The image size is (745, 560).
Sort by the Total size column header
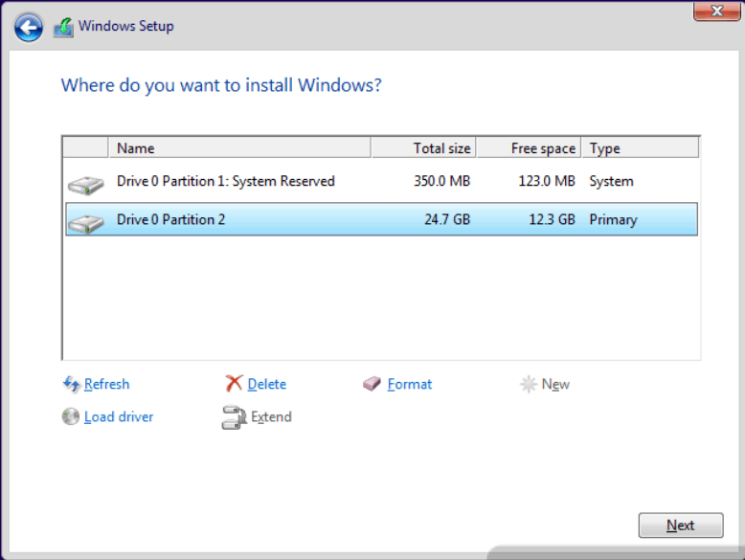pos(423,147)
